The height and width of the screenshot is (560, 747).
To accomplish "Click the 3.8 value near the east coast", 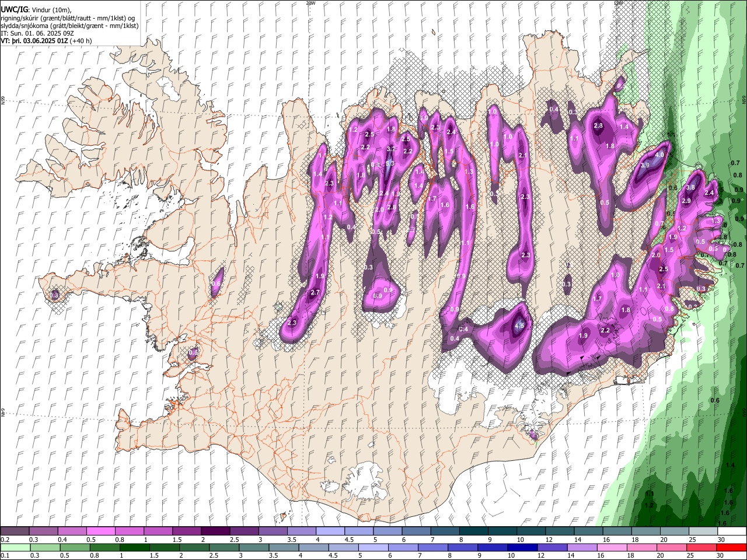I will [690, 187].
